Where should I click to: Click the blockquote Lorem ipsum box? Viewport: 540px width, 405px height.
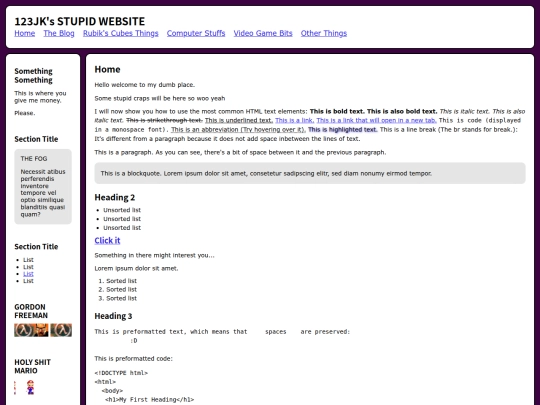click(310, 173)
